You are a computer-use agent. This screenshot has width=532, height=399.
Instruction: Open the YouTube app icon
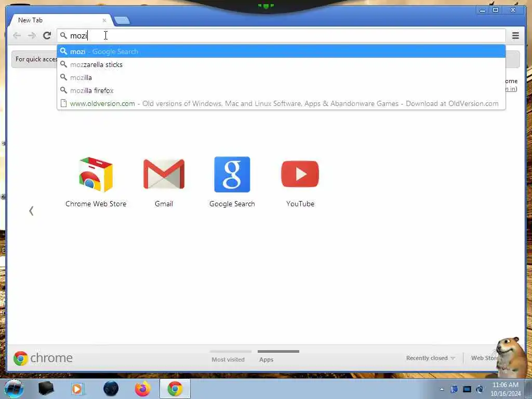pos(300,182)
